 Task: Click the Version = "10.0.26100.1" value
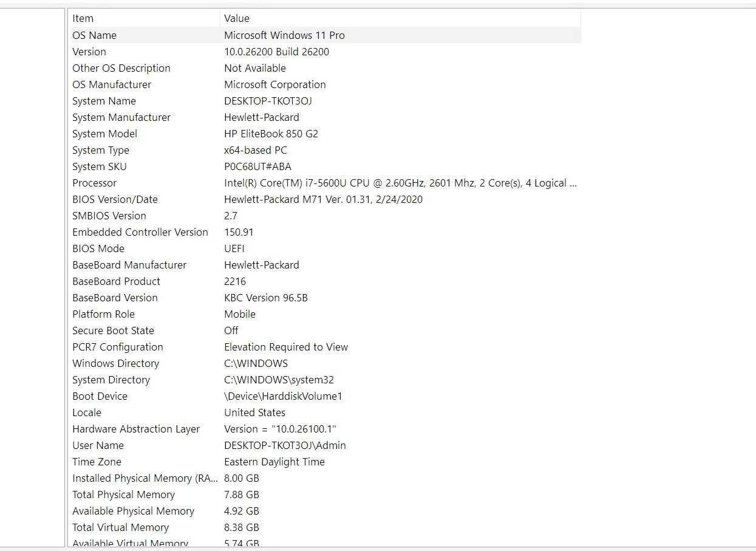pos(281,429)
